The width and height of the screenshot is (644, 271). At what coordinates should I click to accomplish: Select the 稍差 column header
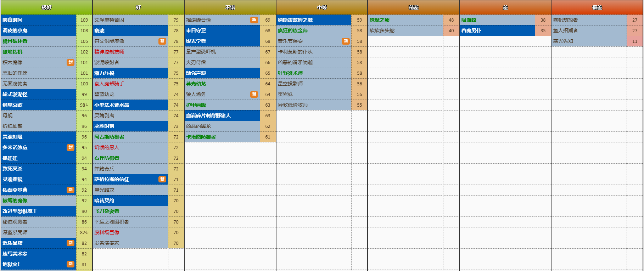coord(414,7)
